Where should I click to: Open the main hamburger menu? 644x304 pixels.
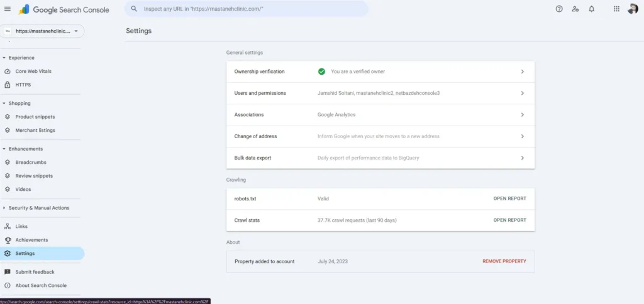point(8,9)
